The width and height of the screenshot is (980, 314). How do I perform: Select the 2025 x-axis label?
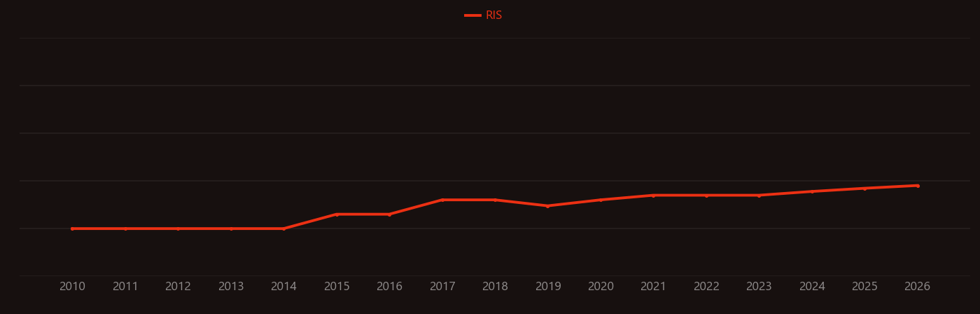(x=864, y=287)
